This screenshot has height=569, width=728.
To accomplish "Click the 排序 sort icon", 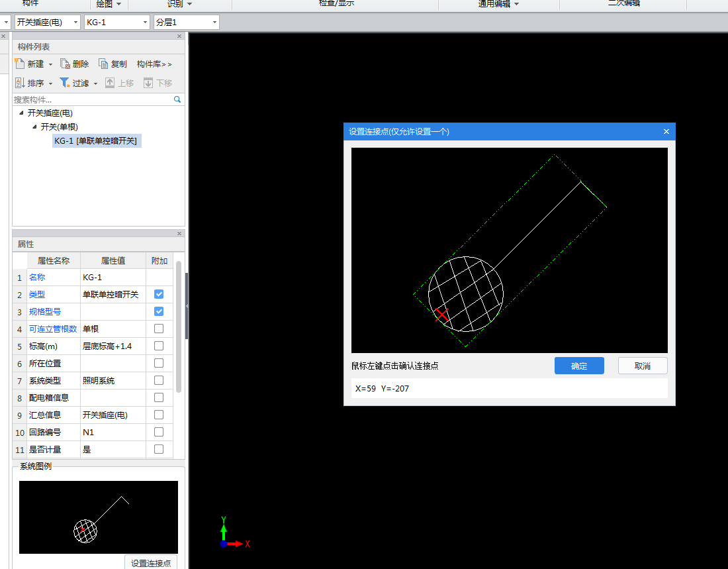I will pos(20,83).
